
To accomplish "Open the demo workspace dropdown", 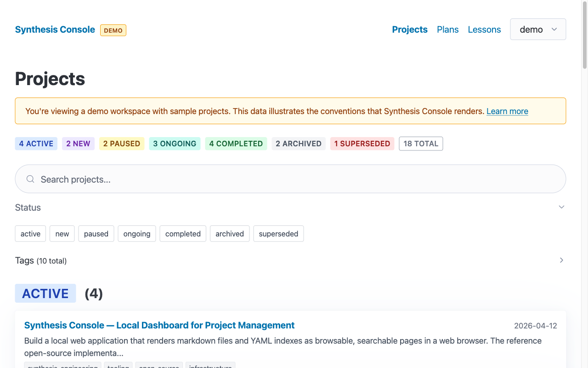I will pos(537,29).
